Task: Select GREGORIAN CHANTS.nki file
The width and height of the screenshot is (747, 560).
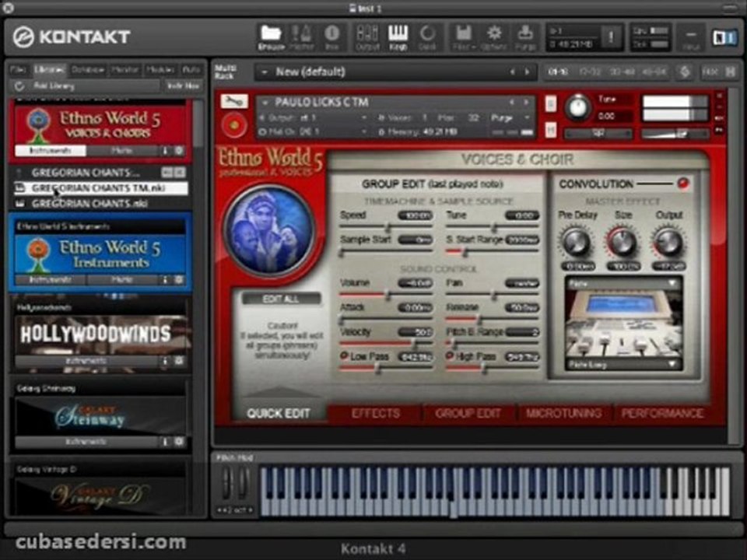Action: coord(101,203)
